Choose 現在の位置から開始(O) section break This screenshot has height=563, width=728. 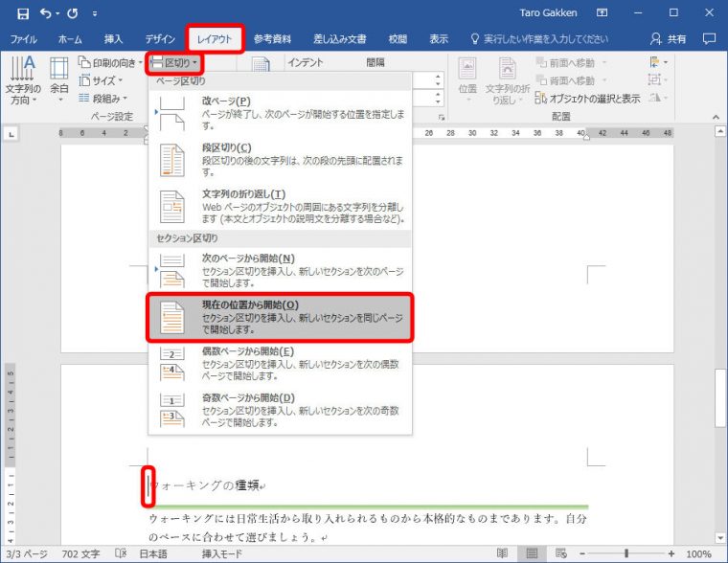point(280,318)
